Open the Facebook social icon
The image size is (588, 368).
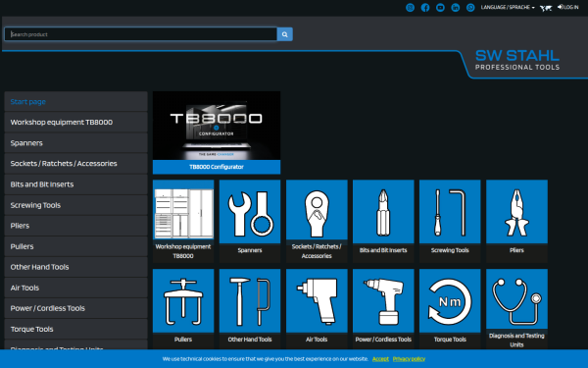[425, 8]
